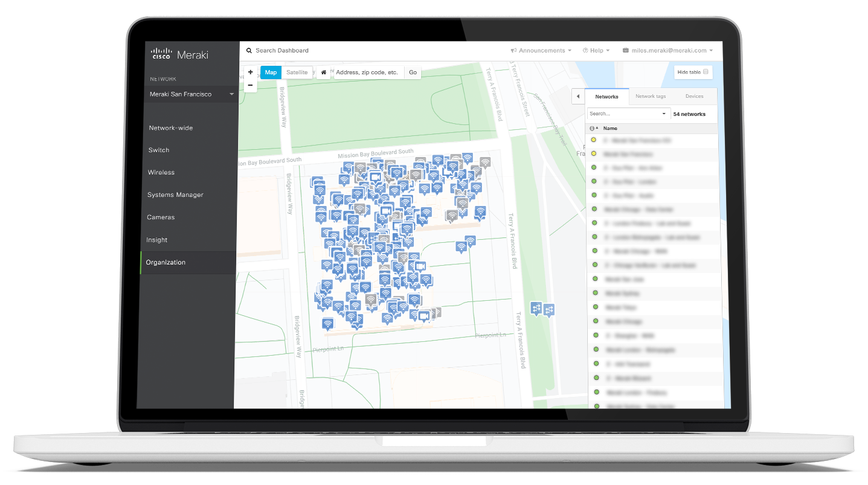The height and width of the screenshot is (485, 868).
Task: Zoom in the map with plus button
Action: tap(251, 72)
